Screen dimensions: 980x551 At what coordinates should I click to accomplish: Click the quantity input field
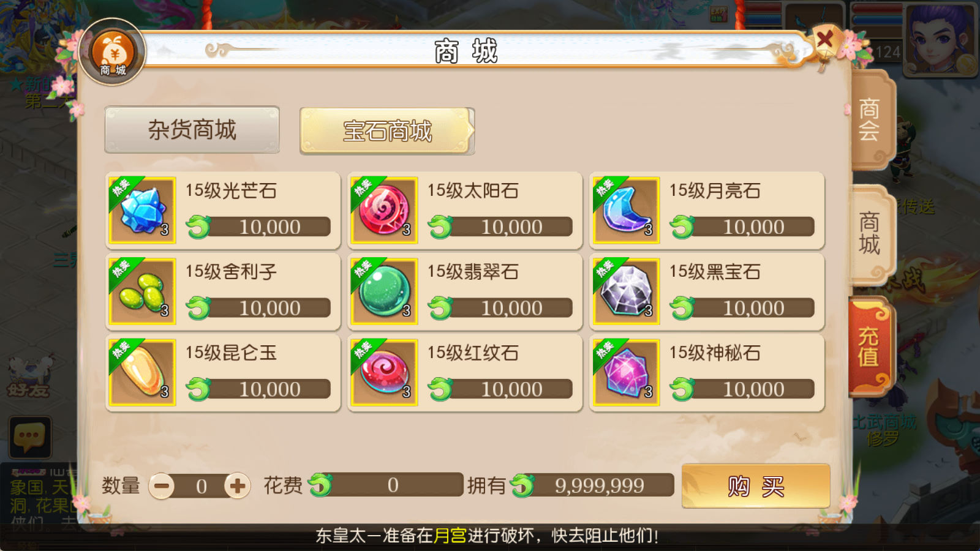200,486
